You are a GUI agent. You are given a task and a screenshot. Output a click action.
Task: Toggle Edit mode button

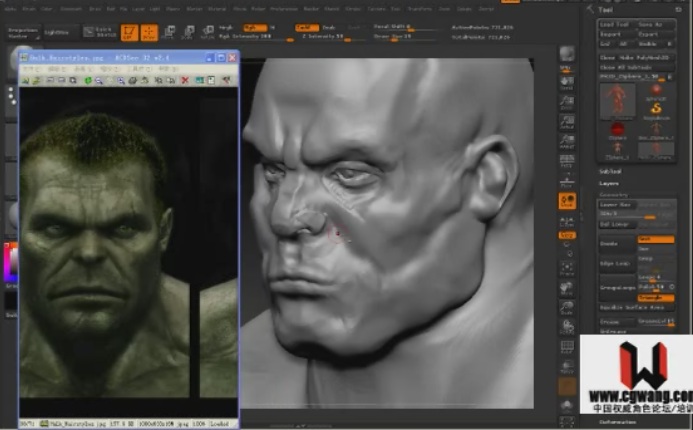[x=129, y=32]
